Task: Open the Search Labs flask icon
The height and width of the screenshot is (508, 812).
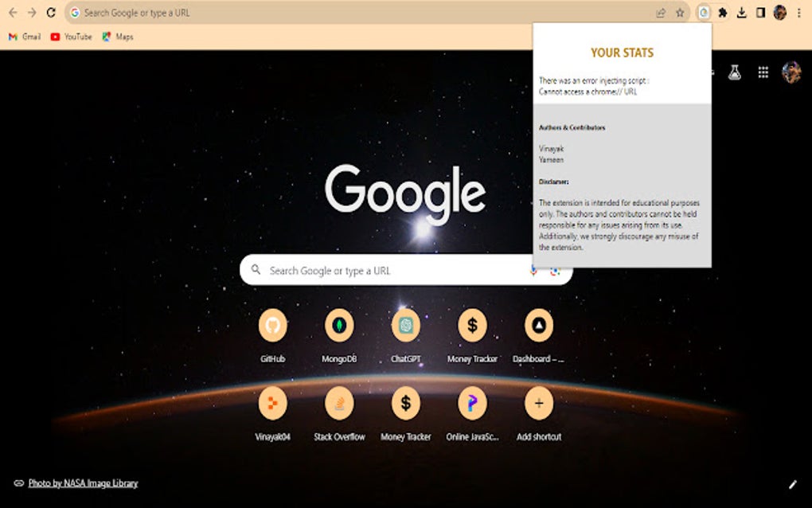Action: tap(734, 72)
